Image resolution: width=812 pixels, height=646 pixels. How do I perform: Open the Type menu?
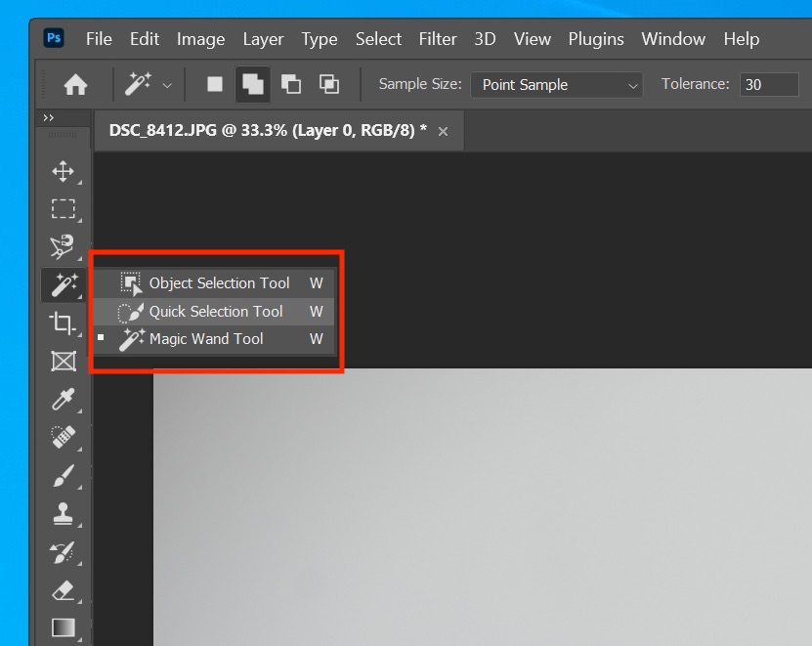coord(320,39)
